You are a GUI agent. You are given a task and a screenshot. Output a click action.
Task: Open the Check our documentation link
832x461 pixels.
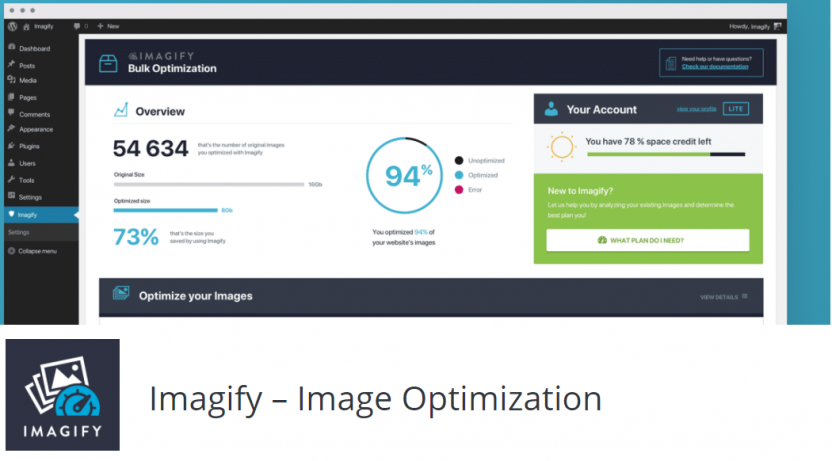[x=715, y=67]
